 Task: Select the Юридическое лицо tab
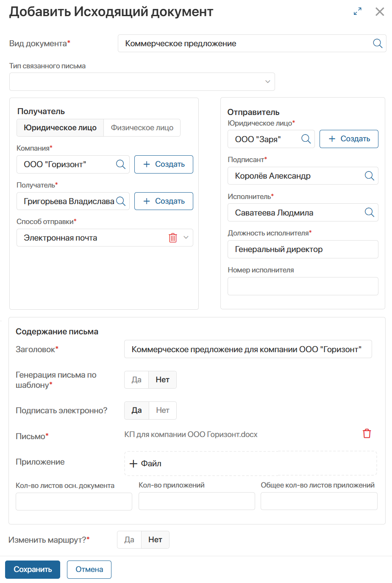tap(60, 128)
